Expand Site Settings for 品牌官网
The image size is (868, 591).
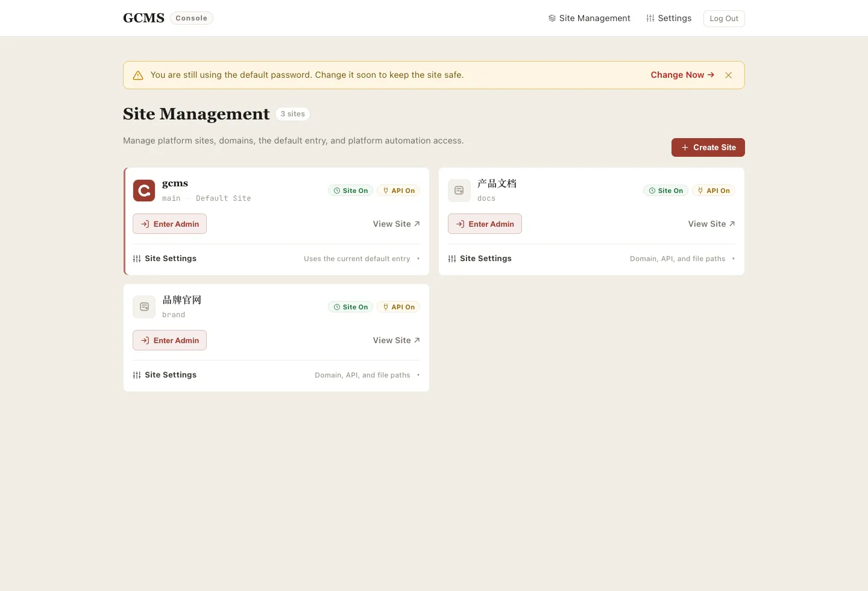click(x=276, y=375)
